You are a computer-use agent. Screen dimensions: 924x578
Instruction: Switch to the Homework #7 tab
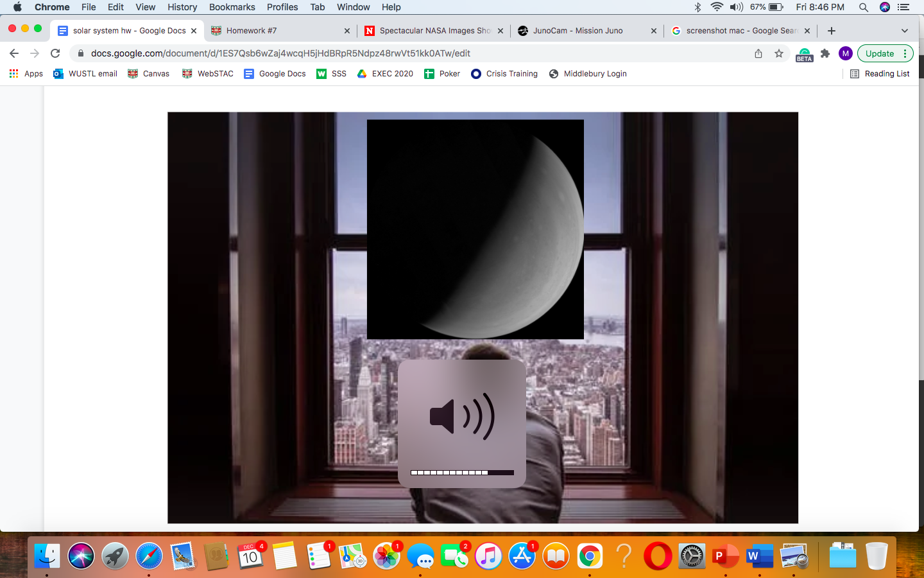(276, 31)
